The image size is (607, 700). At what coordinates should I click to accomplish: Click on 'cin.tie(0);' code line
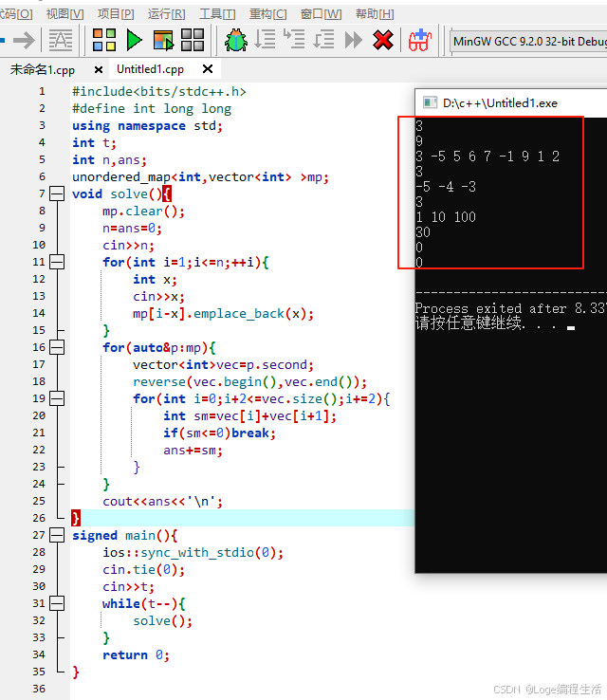pyautogui.click(x=143, y=570)
